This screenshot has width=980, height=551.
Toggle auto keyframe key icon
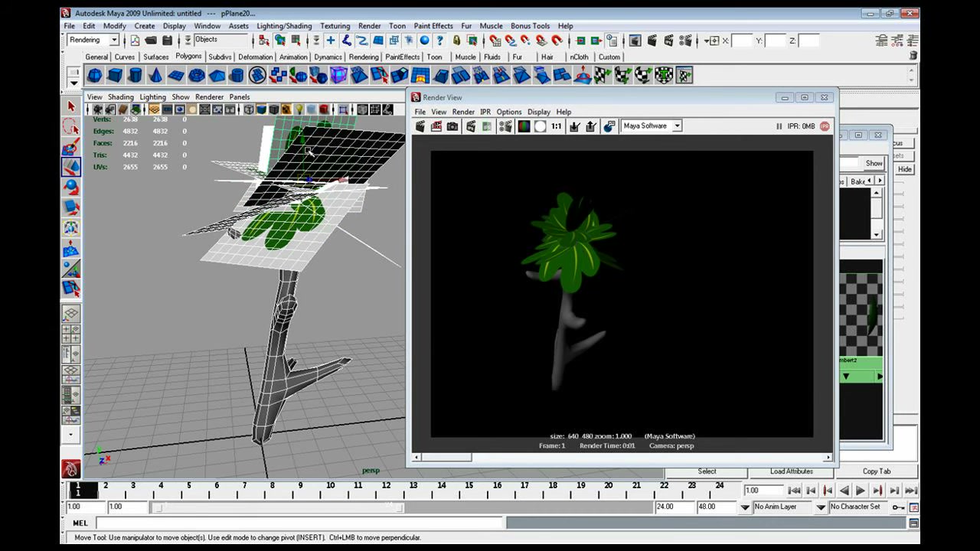pos(899,507)
